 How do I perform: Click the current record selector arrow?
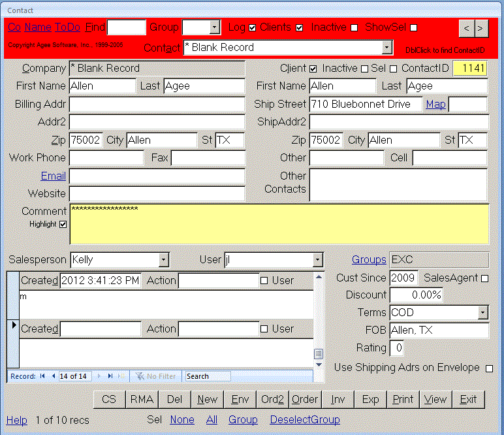click(14, 325)
